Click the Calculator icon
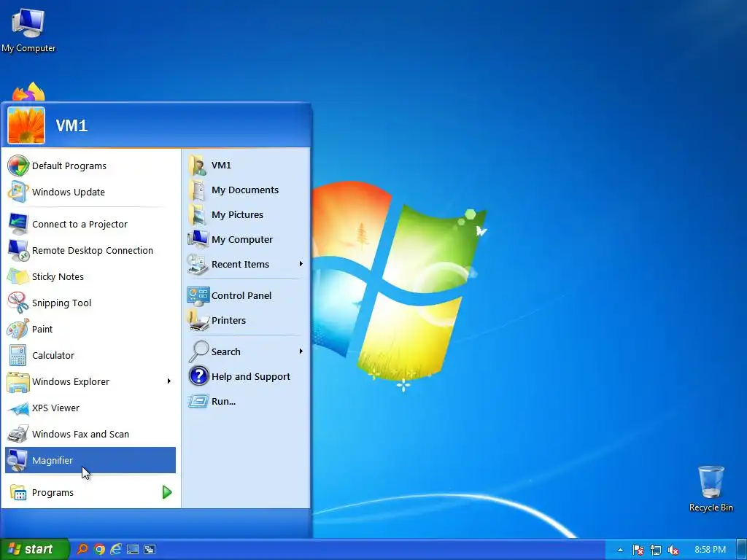 18,355
